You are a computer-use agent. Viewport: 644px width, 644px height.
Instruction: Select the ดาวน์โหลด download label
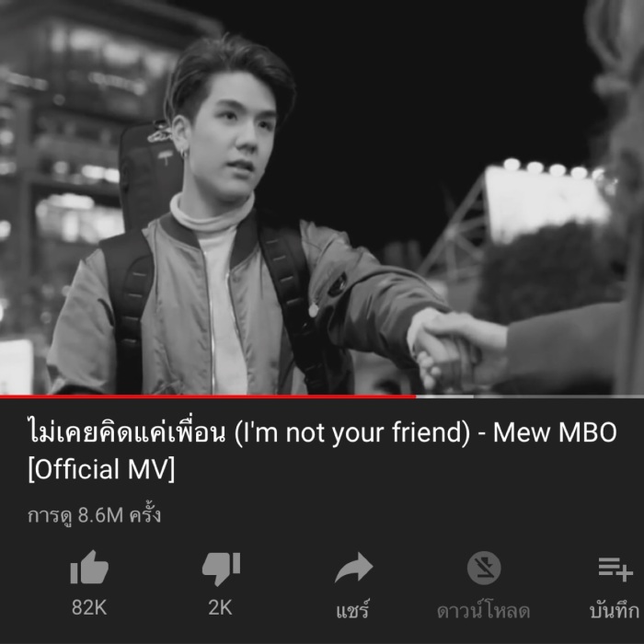(483, 610)
